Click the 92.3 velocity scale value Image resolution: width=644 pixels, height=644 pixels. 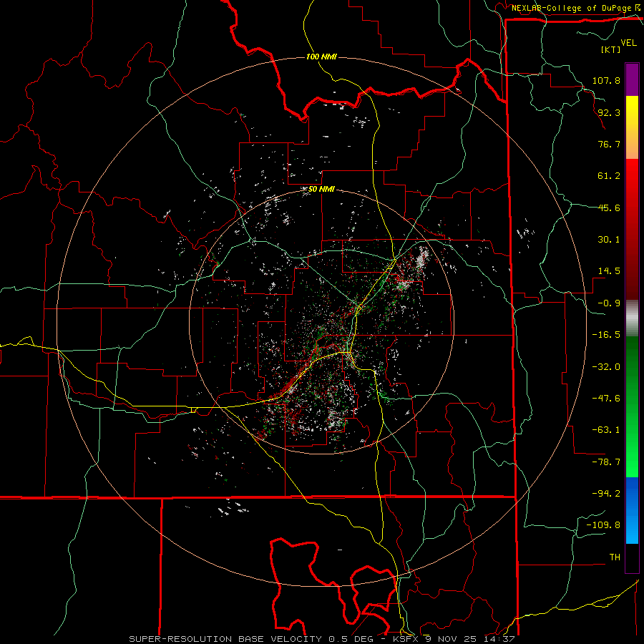click(x=609, y=112)
